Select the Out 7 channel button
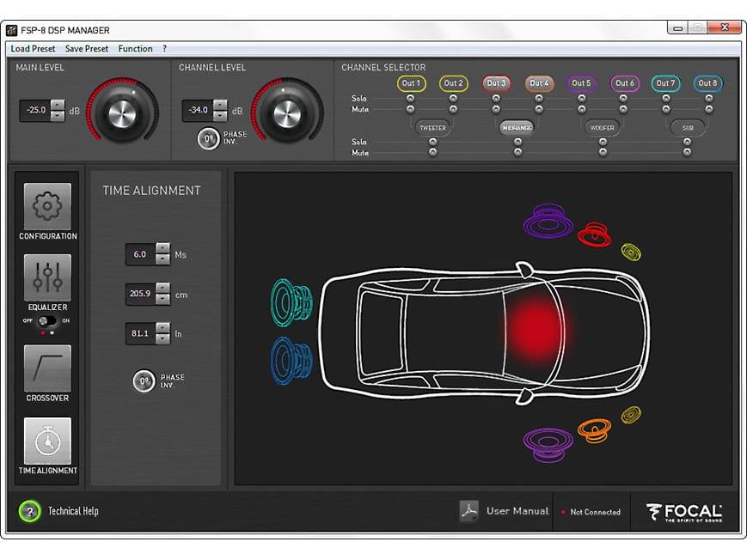 pyautogui.click(x=665, y=82)
